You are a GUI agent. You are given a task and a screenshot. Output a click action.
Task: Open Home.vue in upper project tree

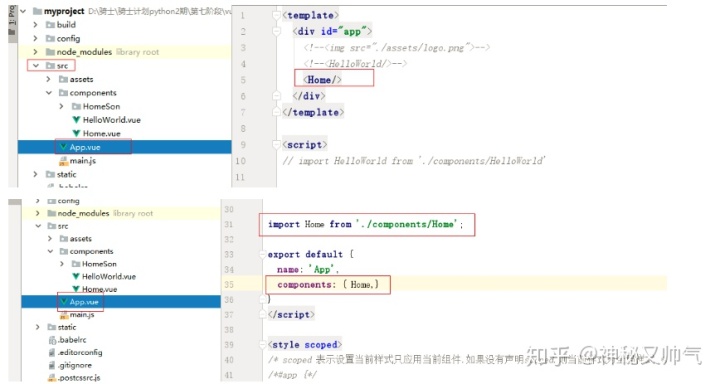click(101, 133)
